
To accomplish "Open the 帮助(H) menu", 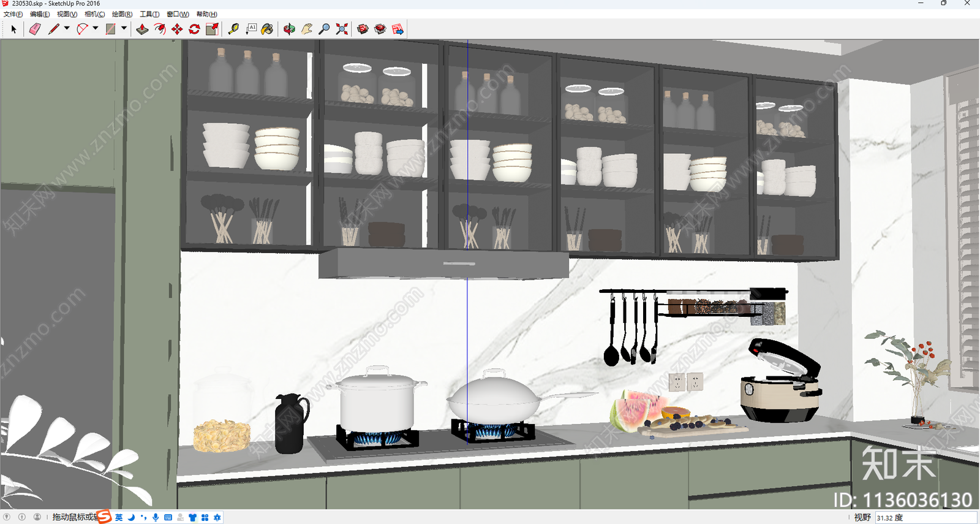I will tap(206, 14).
